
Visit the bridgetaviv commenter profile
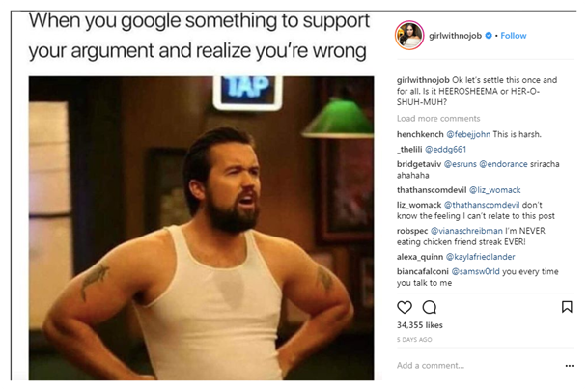pyautogui.click(x=419, y=164)
